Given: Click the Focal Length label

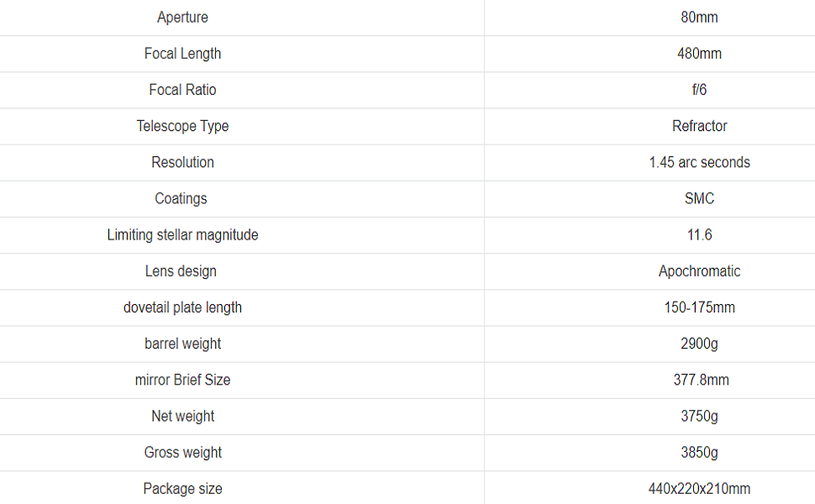Looking at the screenshot, I should tap(182, 54).
